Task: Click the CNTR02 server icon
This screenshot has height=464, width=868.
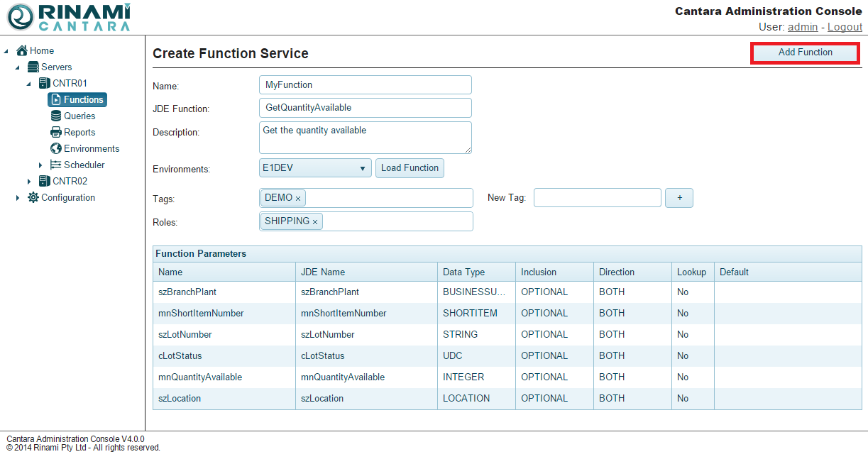Action: point(45,181)
